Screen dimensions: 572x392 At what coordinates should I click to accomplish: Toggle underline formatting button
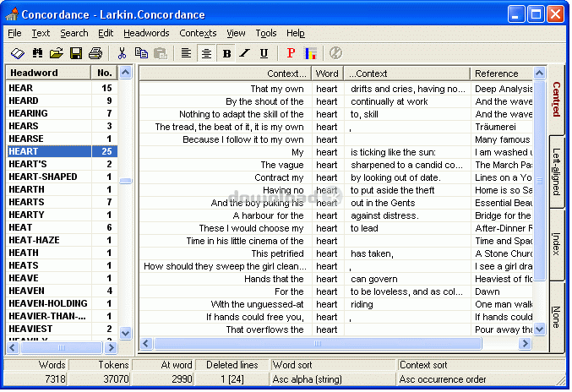click(264, 53)
